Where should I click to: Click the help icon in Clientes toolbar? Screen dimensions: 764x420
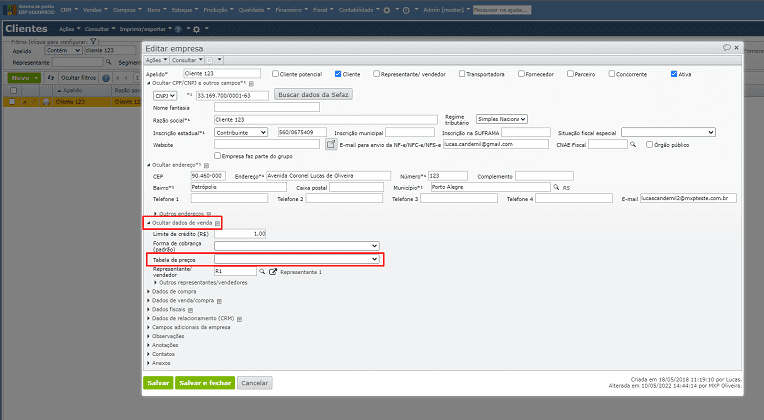[x=178, y=29]
